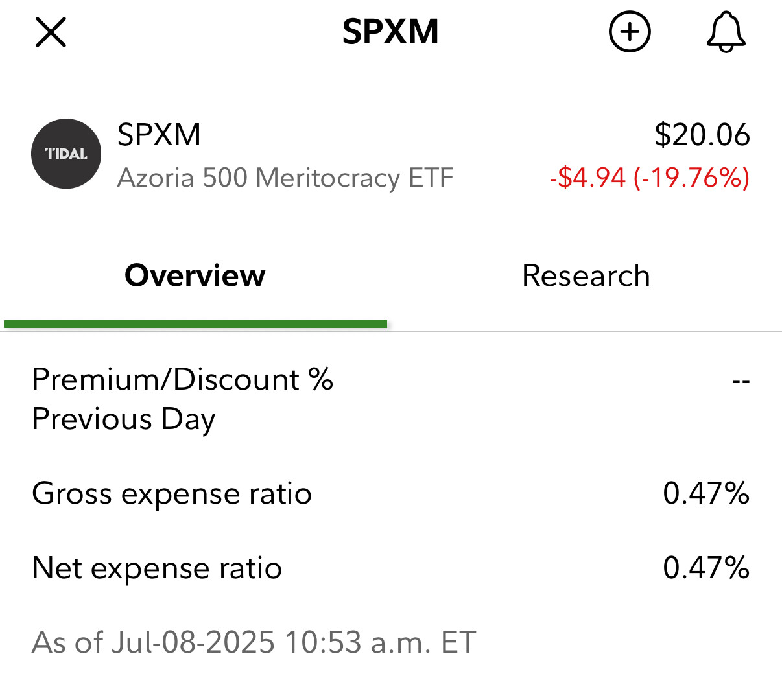Screen dimensions: 782x700
Task: Close the SPXM quote screen with X
Action: point(51,32)
